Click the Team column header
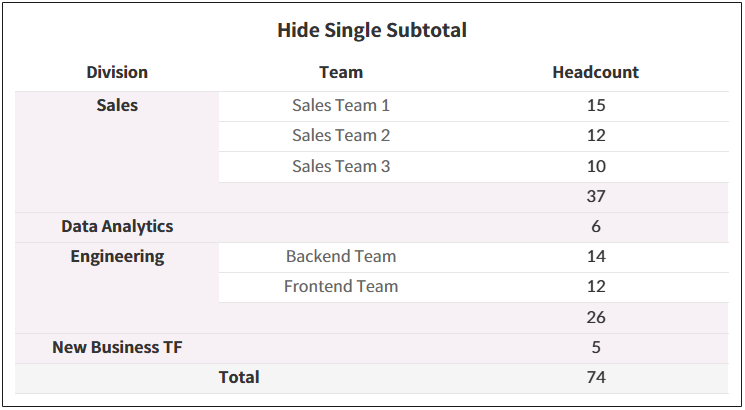Viewport: 745px width, 410px height. pos(341,72)
